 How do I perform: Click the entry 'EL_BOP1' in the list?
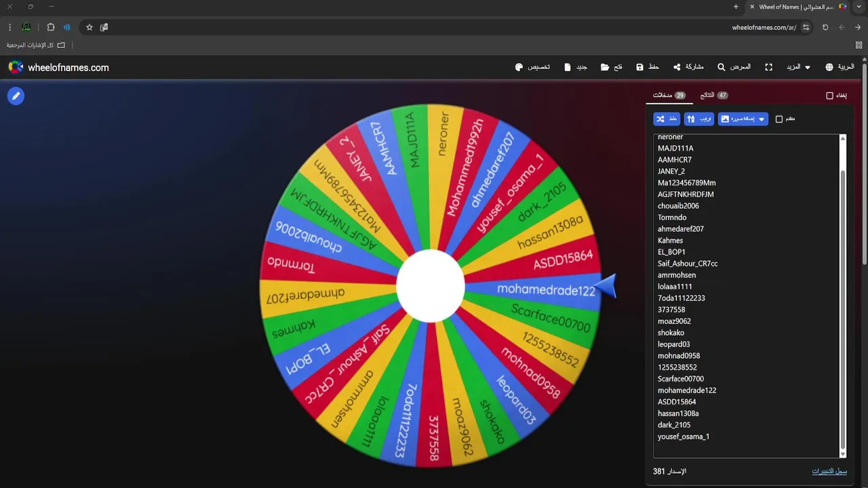671,252
